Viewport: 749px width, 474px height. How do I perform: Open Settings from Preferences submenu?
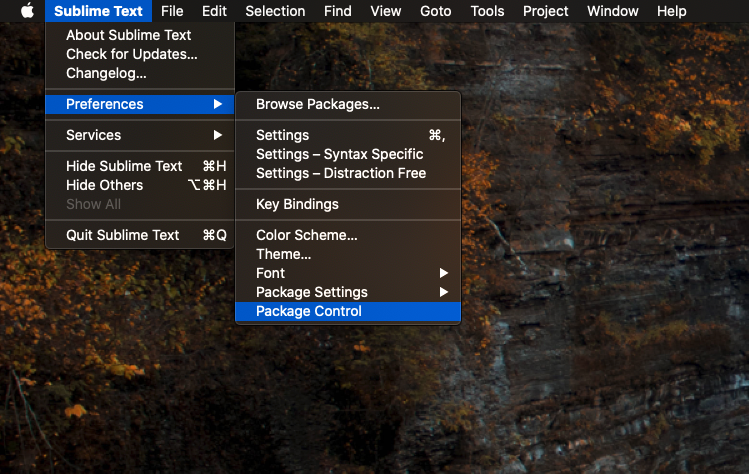pos(283,135)
